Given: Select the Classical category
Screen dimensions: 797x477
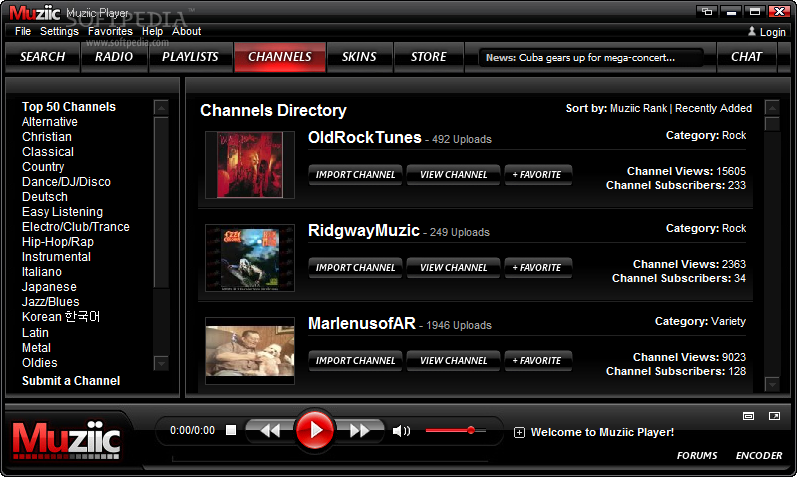Looking at the screenshot, I should tap(48, 152).
